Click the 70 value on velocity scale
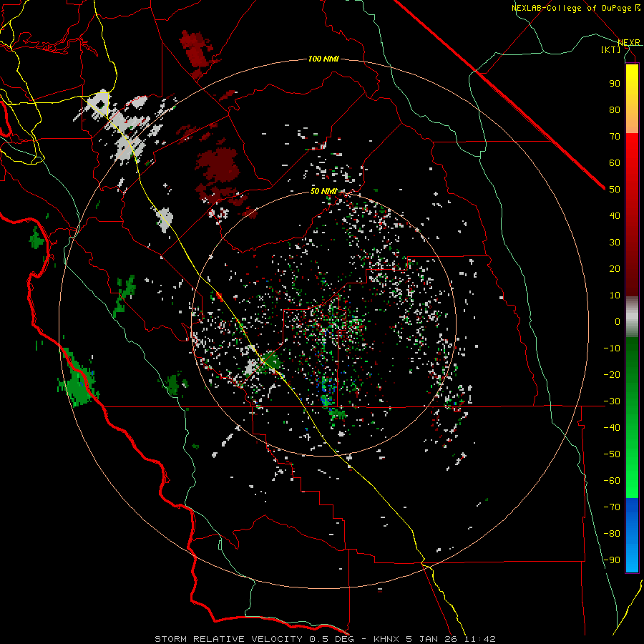 pyautogui.click(x=615, y=137)
